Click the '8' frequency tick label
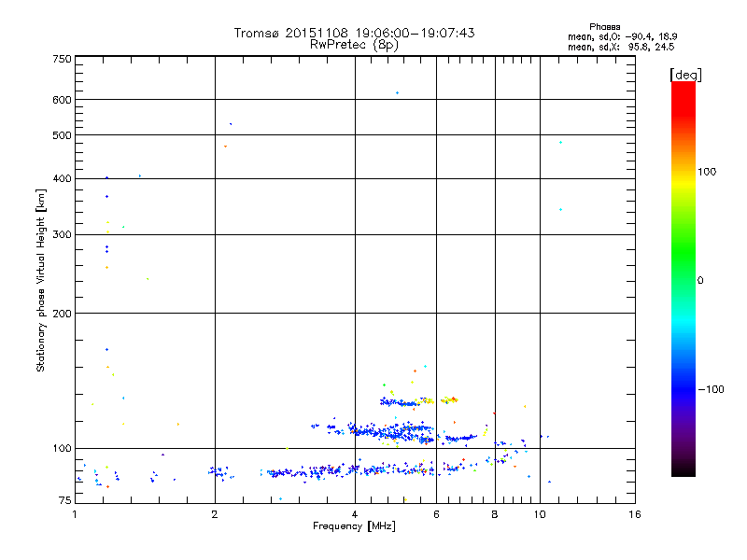Viewport: 747px width, 560px height. [x=495, y=514]
